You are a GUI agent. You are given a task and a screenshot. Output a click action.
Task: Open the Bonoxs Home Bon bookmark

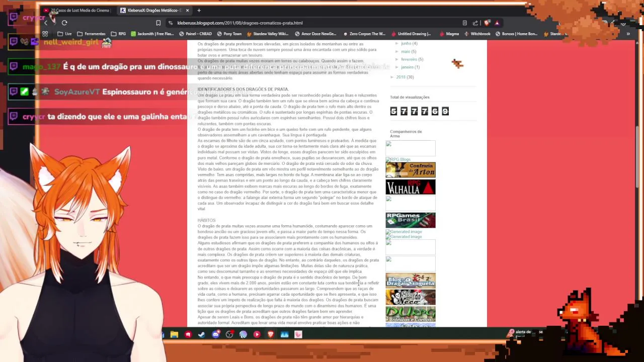(x=517, y=34)
